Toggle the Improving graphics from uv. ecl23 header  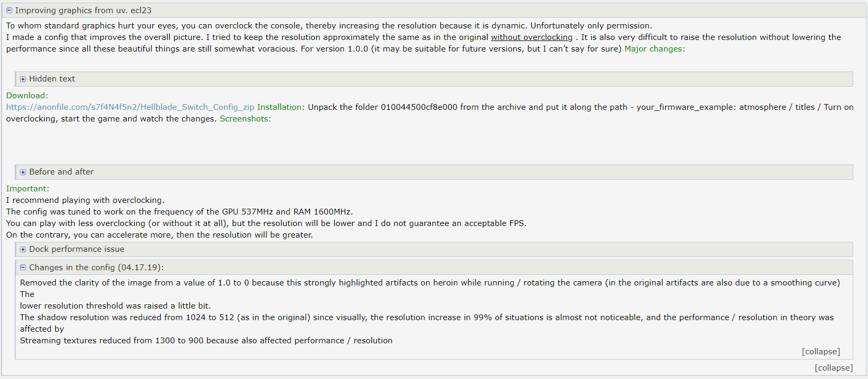coord(434,11)
